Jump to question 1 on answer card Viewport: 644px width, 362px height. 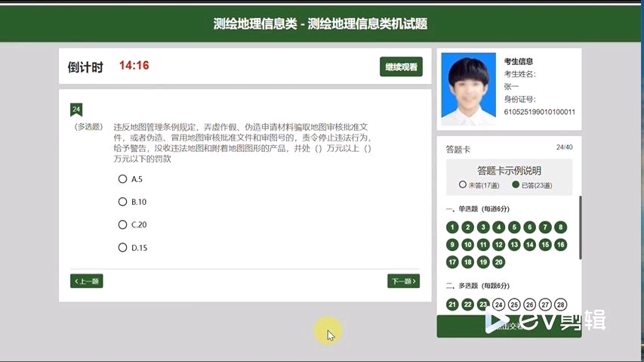click(x=452, y=227)
